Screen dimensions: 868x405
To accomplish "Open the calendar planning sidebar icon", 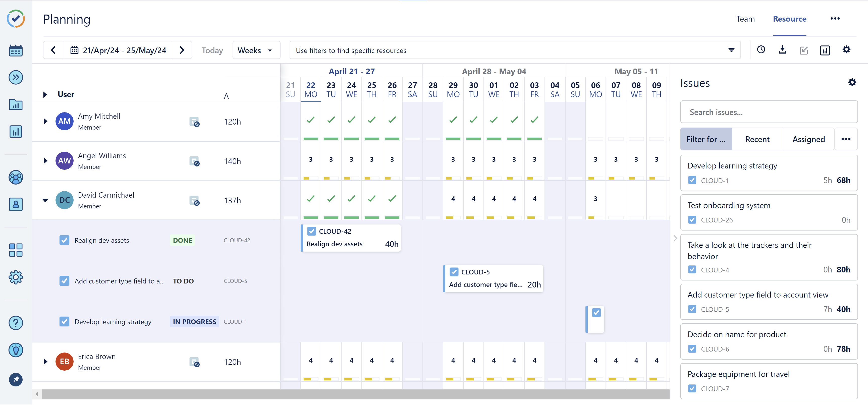I will coord(16,50).
